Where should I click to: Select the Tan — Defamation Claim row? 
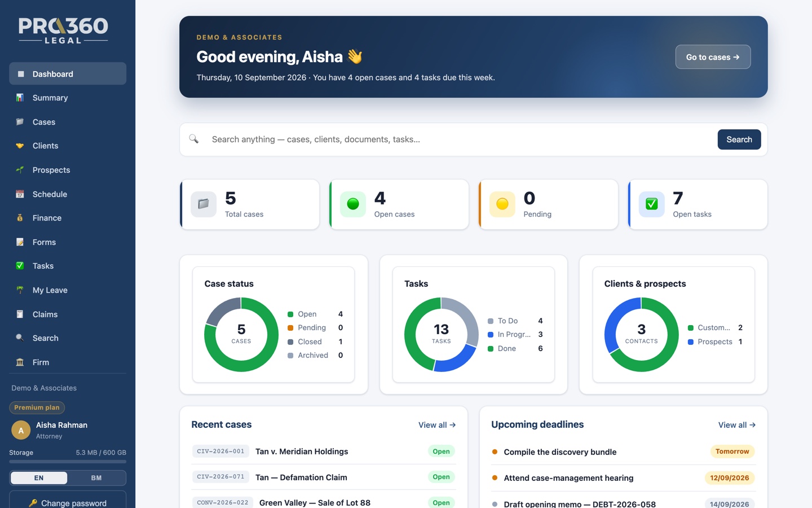coord(324,477)
